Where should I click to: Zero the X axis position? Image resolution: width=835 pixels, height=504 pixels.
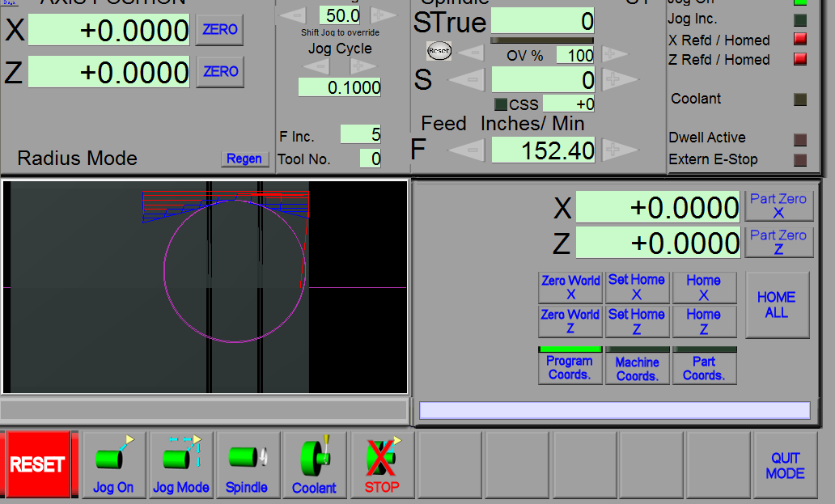point(220,29)
